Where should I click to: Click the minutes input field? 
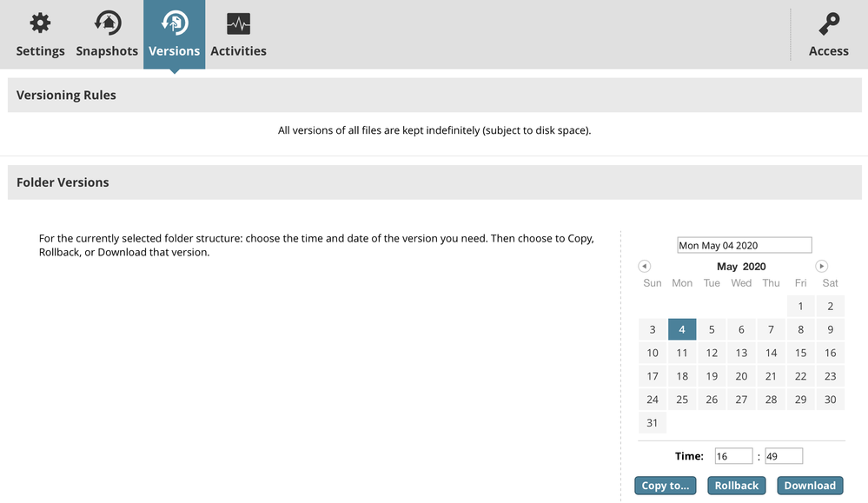(x=784, y=456)
